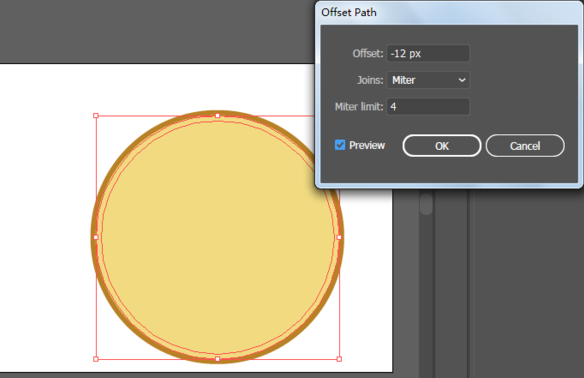Click the left-middle bounding box handle
This screenshot has width=584, height=378.
pyautogui.click(x=96, y=237)
